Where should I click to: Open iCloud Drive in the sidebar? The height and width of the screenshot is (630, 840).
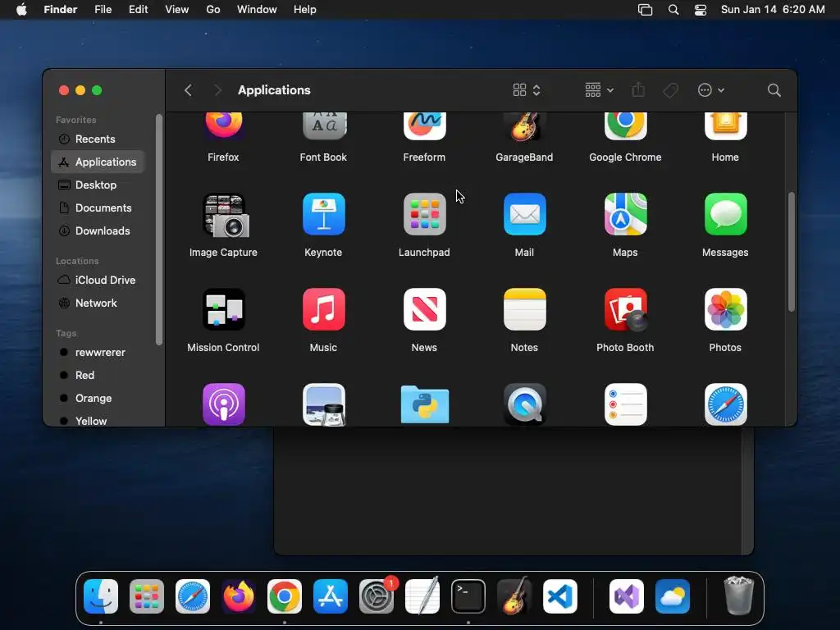(98, 281)
